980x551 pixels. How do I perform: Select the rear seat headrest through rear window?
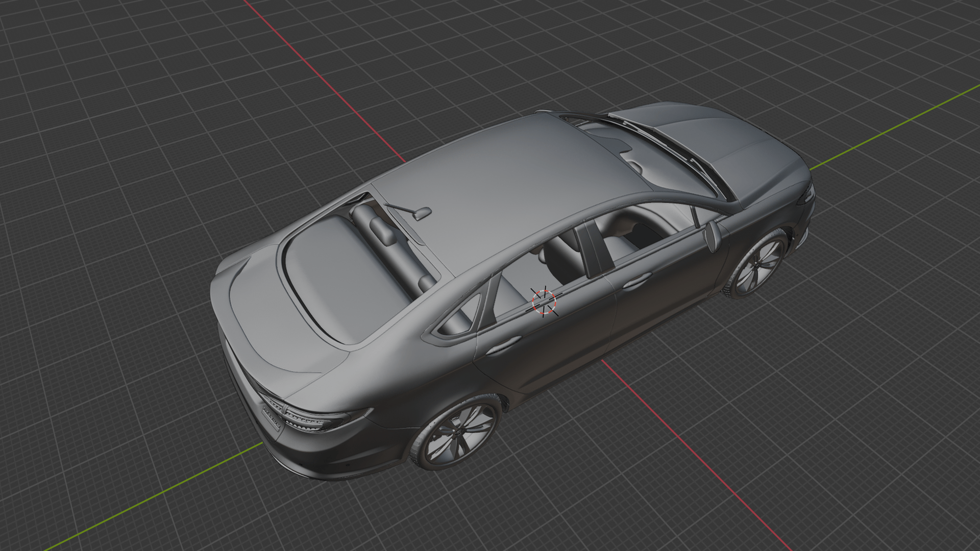click(x=384, y=230)
